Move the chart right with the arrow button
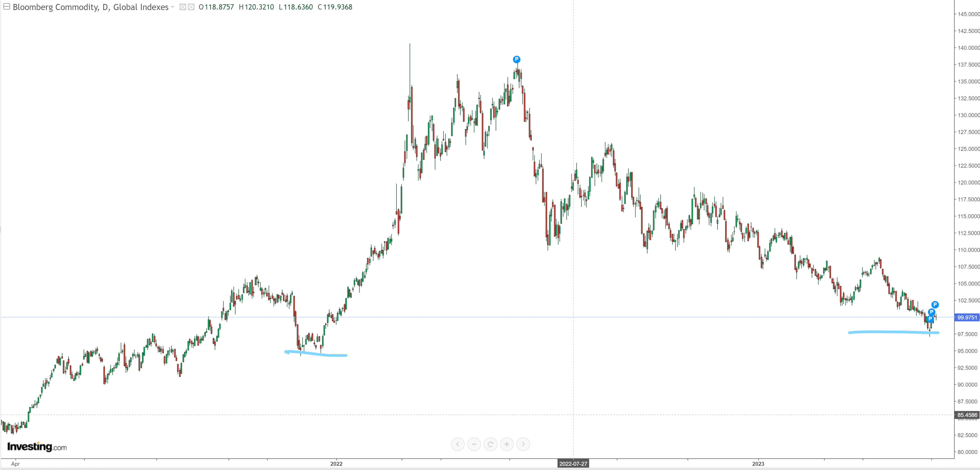Viewport: 980px width, 470px height. click(523, 444)
